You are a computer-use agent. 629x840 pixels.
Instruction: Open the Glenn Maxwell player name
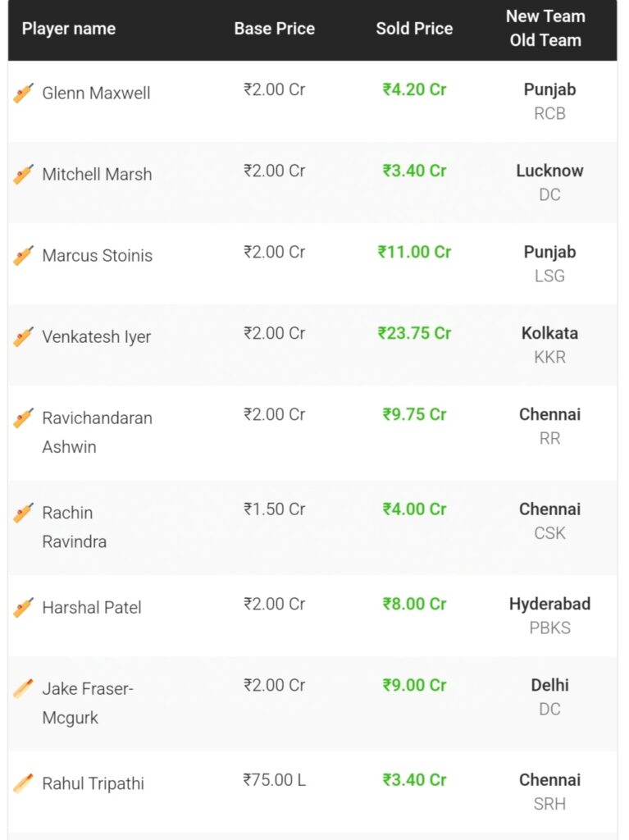pyautogui.click(x=97, y=93)
